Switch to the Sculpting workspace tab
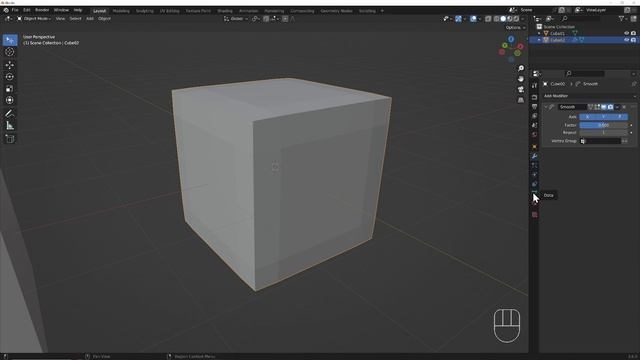Screen dimensions: 640x360 (x=145, y=11)
